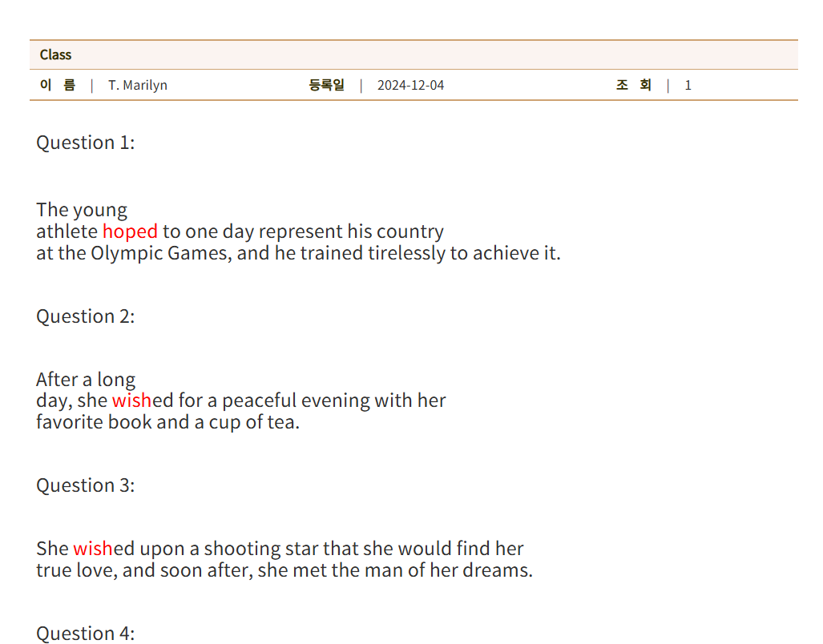Select the 'Question 1:' heading

click(x=86, y=143)
